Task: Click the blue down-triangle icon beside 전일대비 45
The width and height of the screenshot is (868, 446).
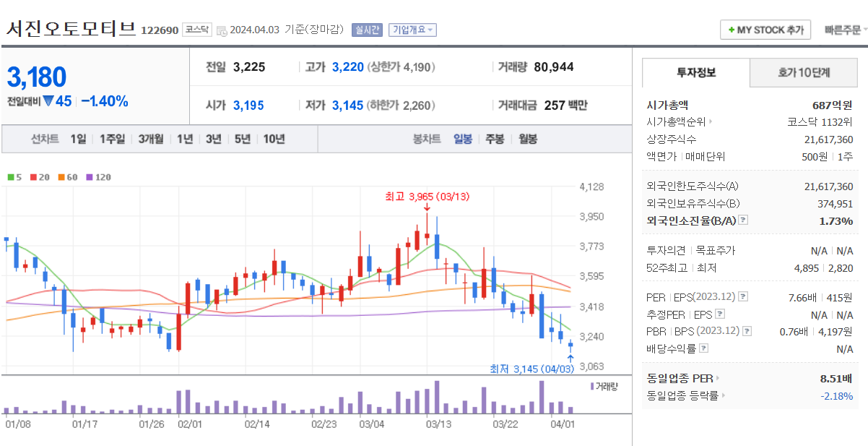Action: [48, 101]
